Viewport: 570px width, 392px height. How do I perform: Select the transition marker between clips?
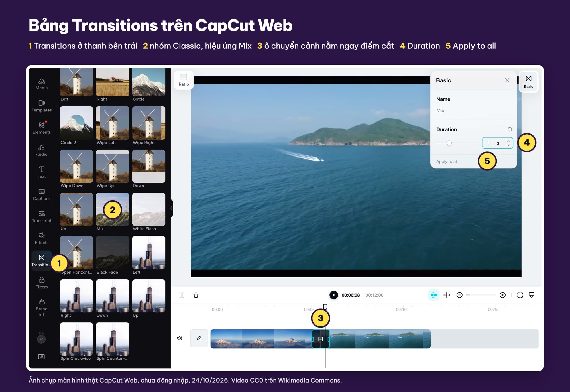321,339
